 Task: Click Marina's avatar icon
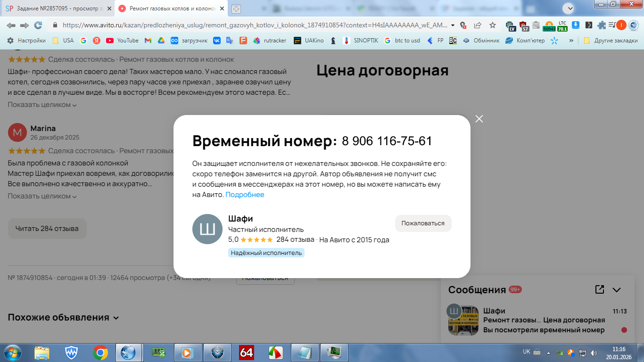click(17, 132)
